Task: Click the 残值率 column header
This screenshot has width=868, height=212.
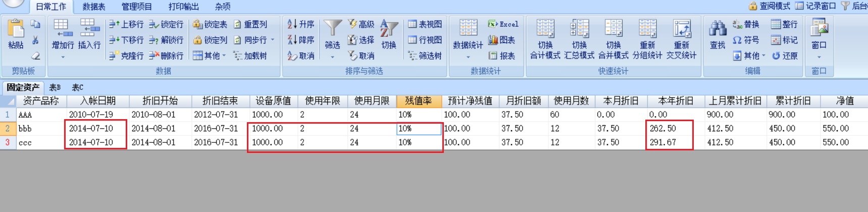Action: pos(419,101)
